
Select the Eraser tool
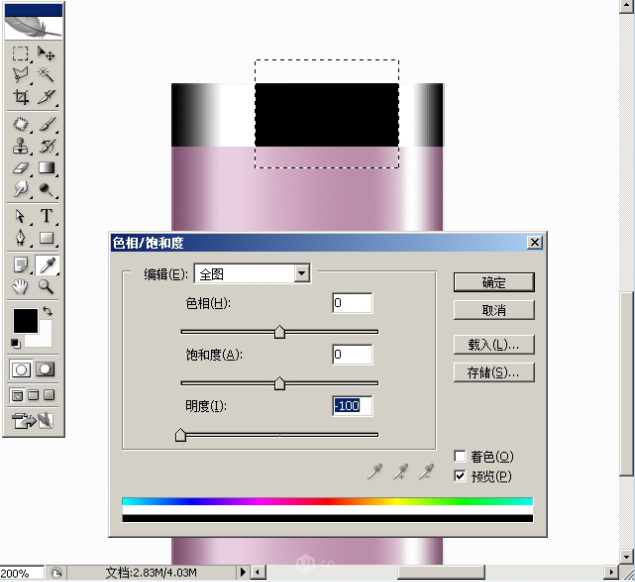coord(21,168)
